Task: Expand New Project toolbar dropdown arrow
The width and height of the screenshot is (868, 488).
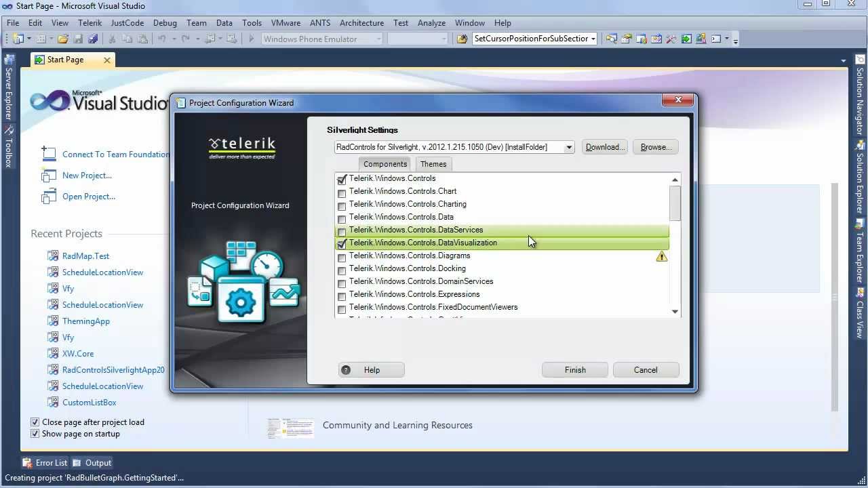Action: pyautogui.click(x=28, y=39)
